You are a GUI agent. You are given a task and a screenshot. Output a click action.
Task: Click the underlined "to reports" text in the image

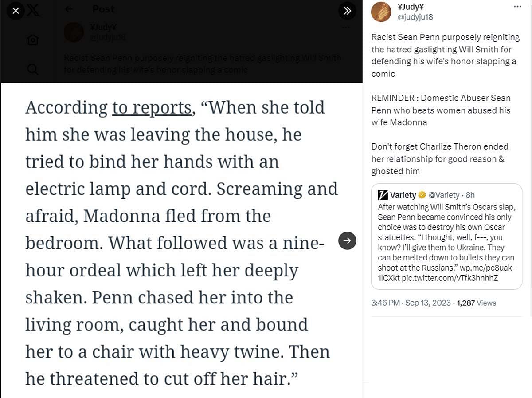point(152,108)
